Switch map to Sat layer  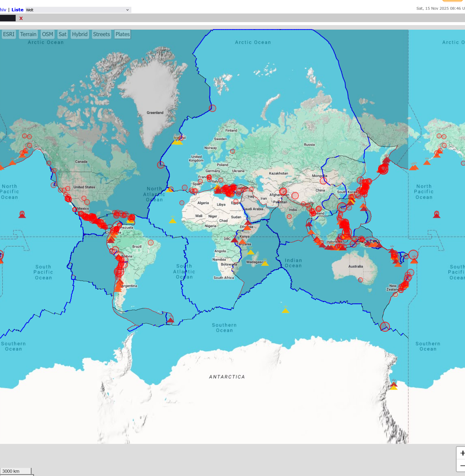(x=62, y=34)
